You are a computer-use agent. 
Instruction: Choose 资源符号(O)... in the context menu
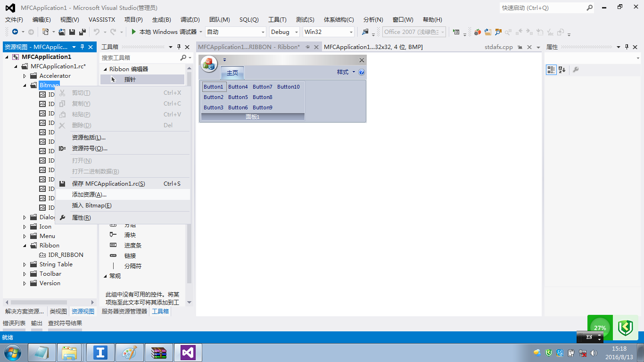click(x=123, y=148)
